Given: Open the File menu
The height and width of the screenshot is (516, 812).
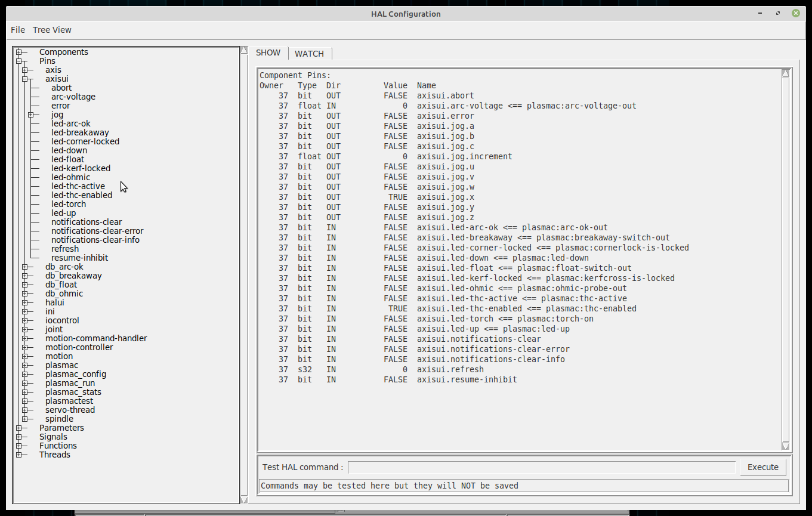Looking at the screenshot, I should pyautogui.click(x=18, y=30).
